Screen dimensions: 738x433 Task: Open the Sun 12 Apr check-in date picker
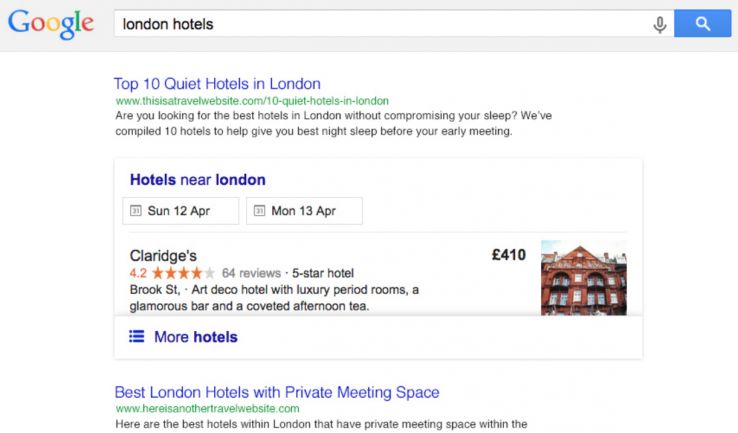pyautogui.click(x=180, y=211)
